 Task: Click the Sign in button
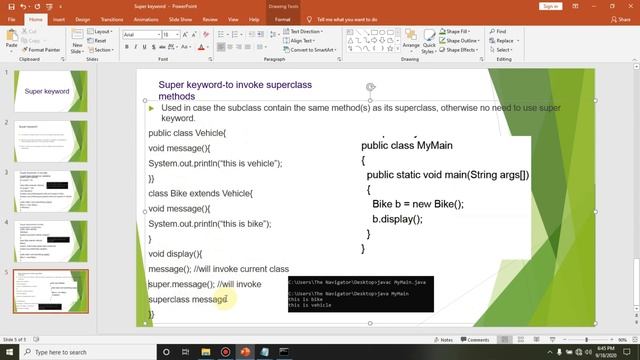coord(550,7)
